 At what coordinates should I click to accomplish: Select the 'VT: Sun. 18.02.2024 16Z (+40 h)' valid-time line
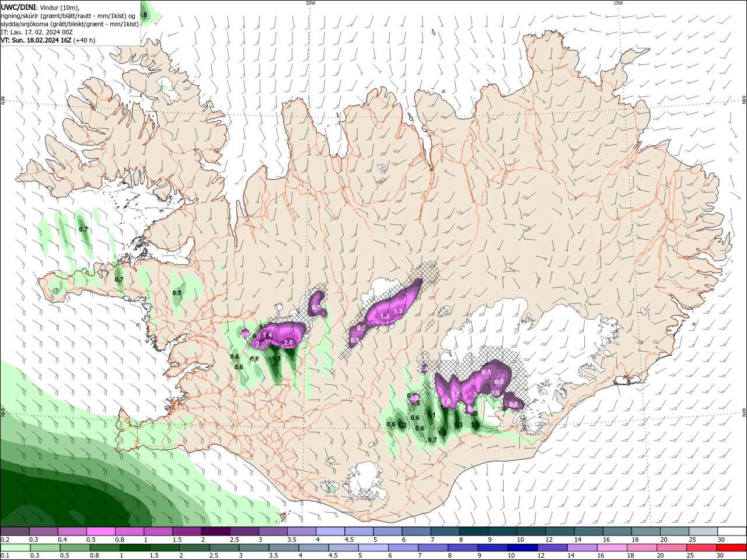click(x=48, y=40)
